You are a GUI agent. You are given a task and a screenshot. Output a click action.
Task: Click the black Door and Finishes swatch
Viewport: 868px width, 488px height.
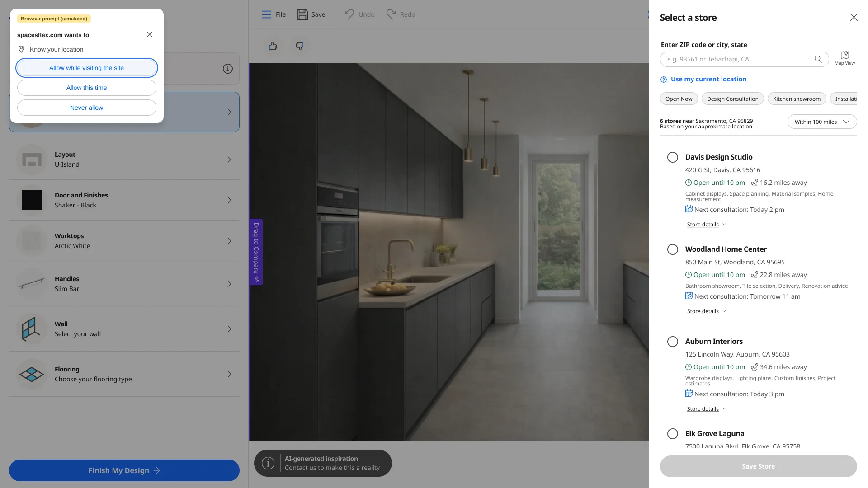pyautogui.click(x=32, y=200)
